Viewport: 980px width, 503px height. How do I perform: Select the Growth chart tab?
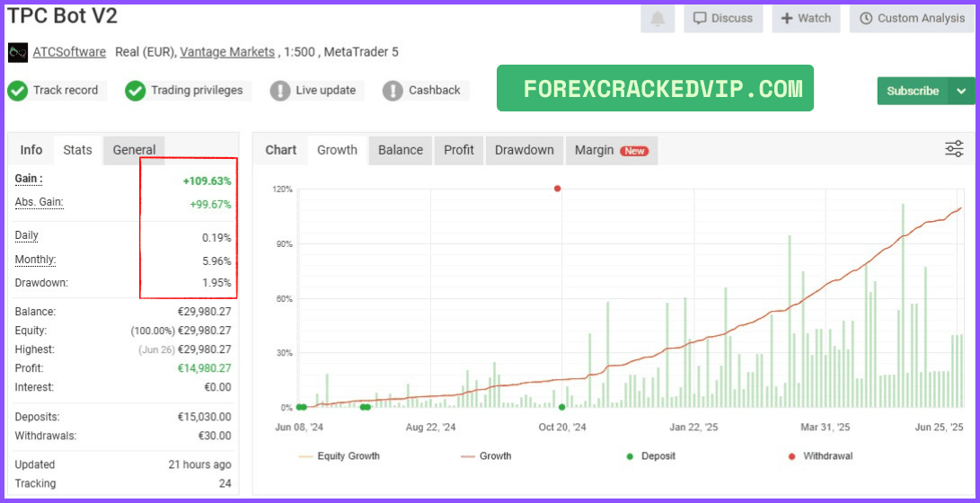click(337, 150)
